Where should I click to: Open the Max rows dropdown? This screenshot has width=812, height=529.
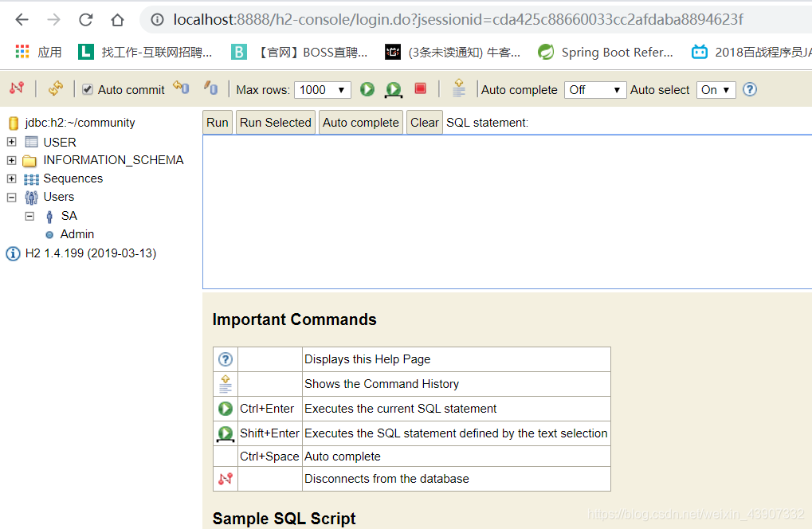point(322,89)
